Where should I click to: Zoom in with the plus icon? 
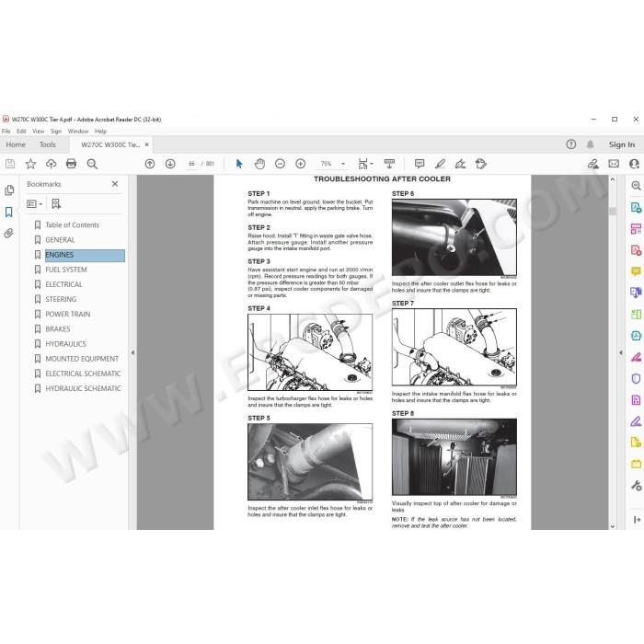coord(300,164)
